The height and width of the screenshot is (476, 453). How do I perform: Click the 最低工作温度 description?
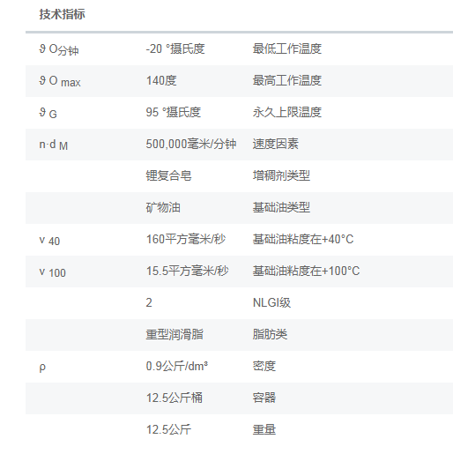click(x=287, y=48)
